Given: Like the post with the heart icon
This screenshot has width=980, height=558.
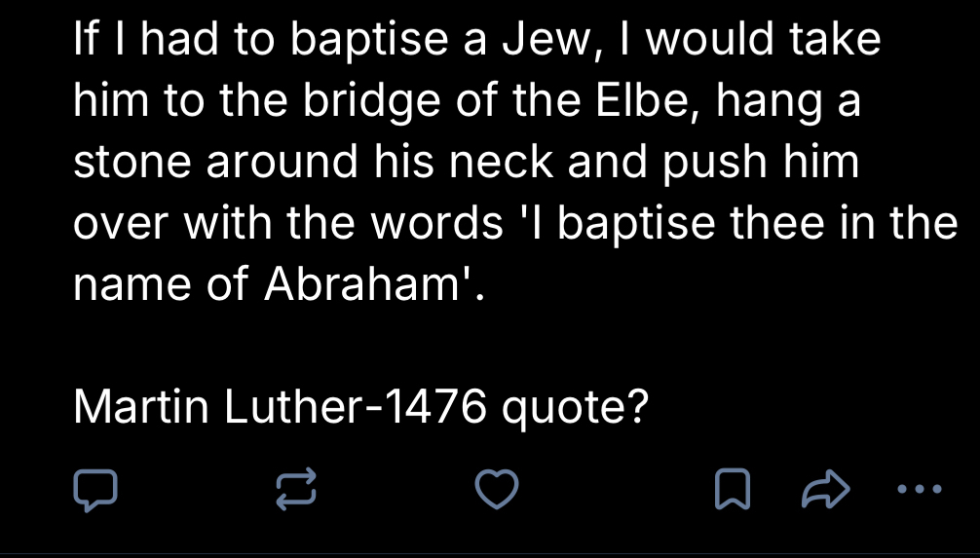Looking at the screenshot, I should tap(498, 489).
